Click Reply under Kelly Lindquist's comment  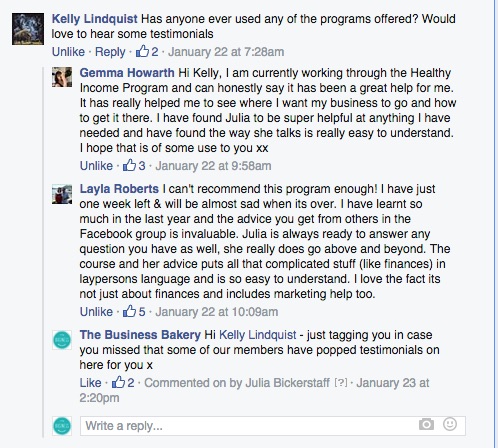(x=110, y=52)
